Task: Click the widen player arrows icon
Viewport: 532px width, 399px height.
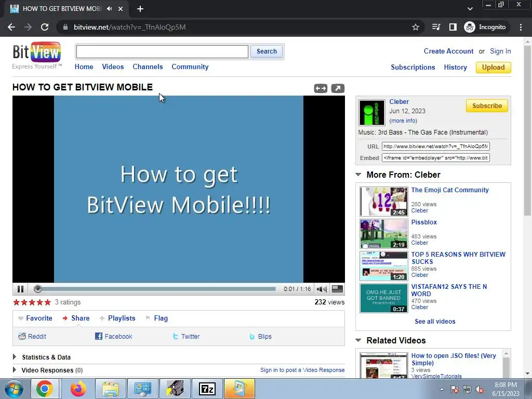Action: tap(321, 88)
